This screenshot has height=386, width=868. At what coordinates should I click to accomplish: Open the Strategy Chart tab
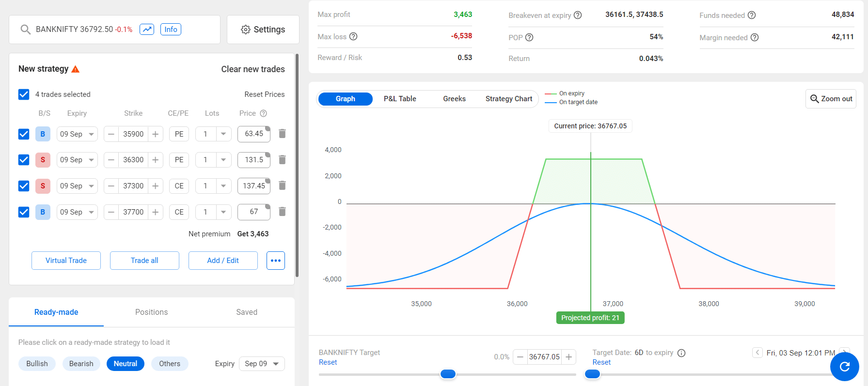coord(509,99)
